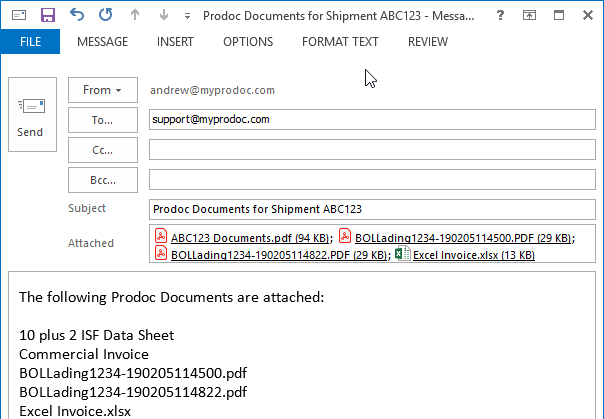Go to previous item with up arrow
This screenshot has height=419, width=604.
coord(135,15)
